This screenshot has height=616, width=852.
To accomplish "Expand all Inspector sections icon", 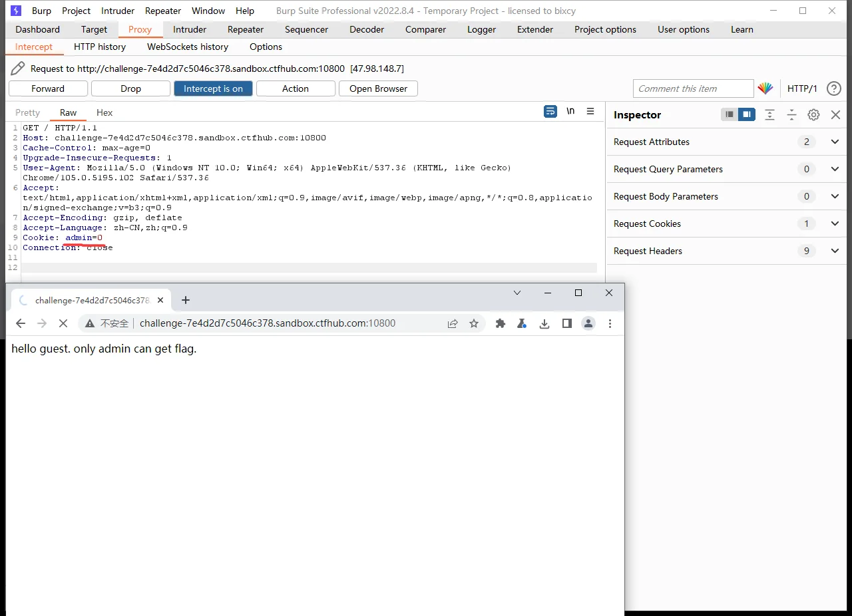I will pyautogui.click(x=769, y=114).
